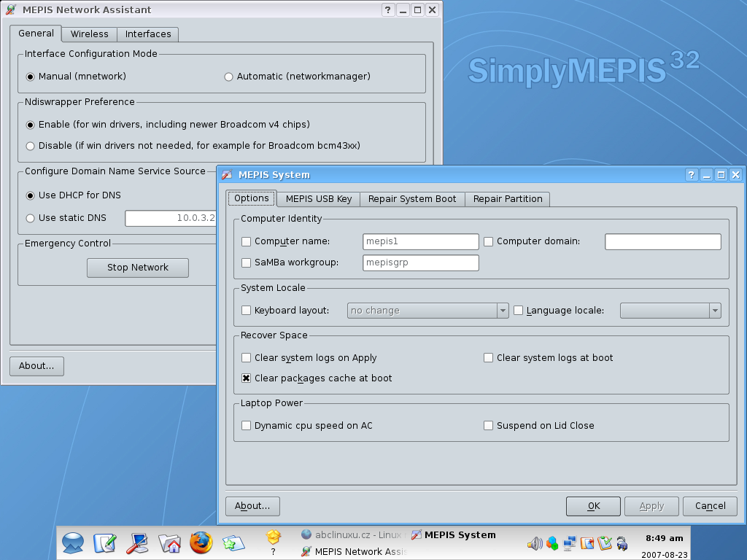Click About in Network Assistant window
747x560 pixels.
36,366
